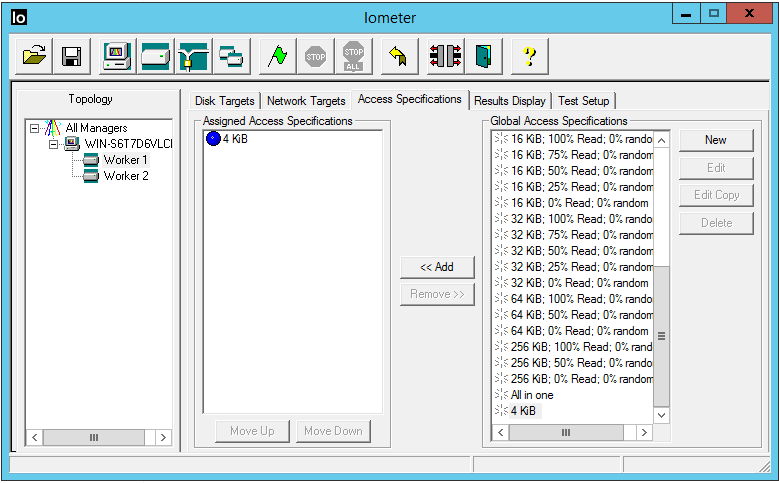Click the Stop All tests icon
This screenshot has width=779, height=483.
pos(353,56)
